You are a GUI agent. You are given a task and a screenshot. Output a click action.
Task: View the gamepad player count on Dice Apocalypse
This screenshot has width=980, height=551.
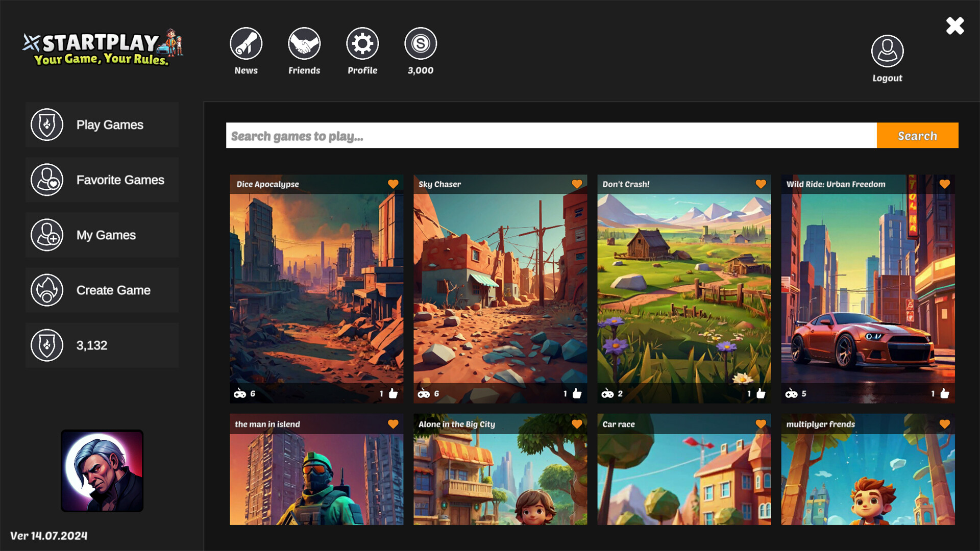coord(241,393)
